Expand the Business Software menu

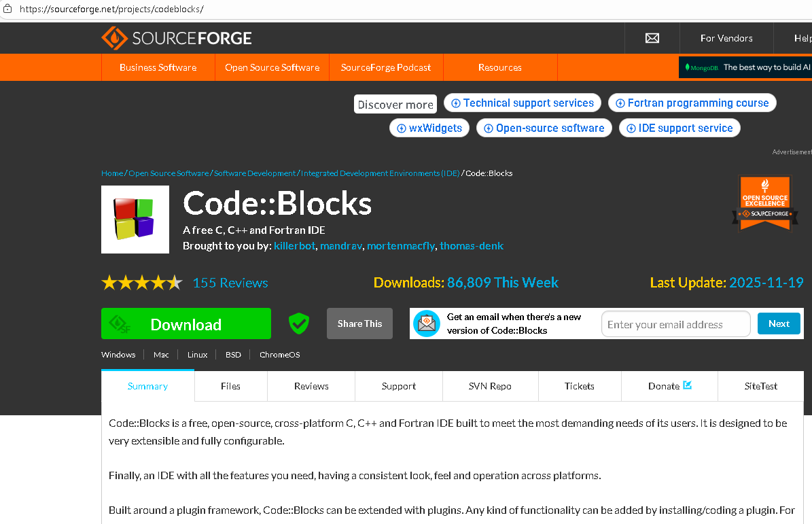pyautogui.click(x=158, y=67)
